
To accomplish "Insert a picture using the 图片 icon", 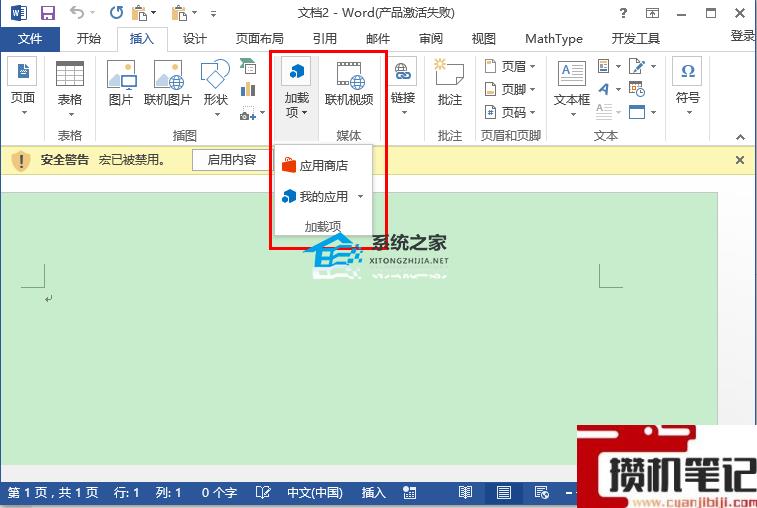I will coord(121,83).
